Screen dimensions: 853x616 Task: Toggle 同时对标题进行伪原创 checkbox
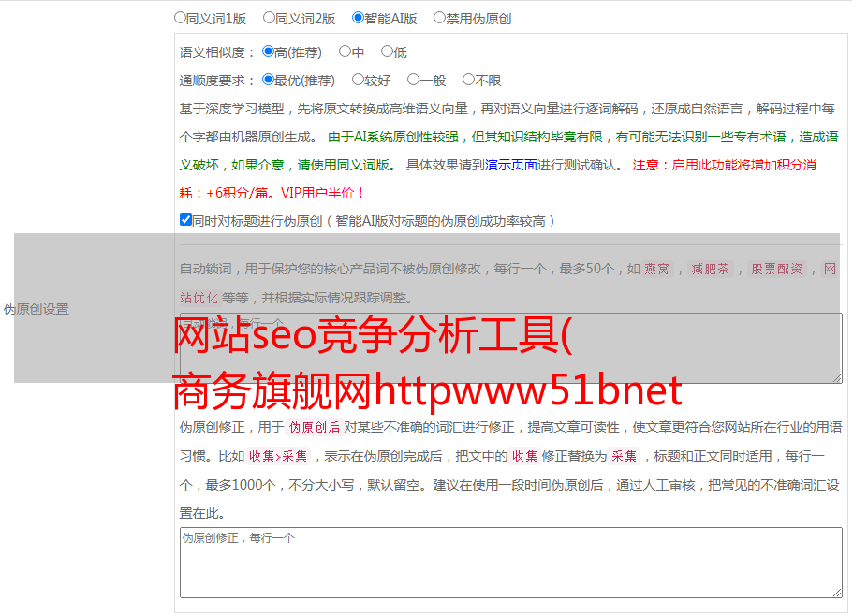click(185, 220)
